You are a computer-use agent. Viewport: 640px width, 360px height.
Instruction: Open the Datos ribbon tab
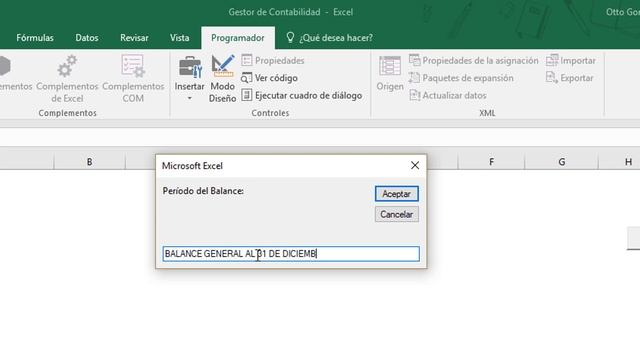[x=87, y=38]
